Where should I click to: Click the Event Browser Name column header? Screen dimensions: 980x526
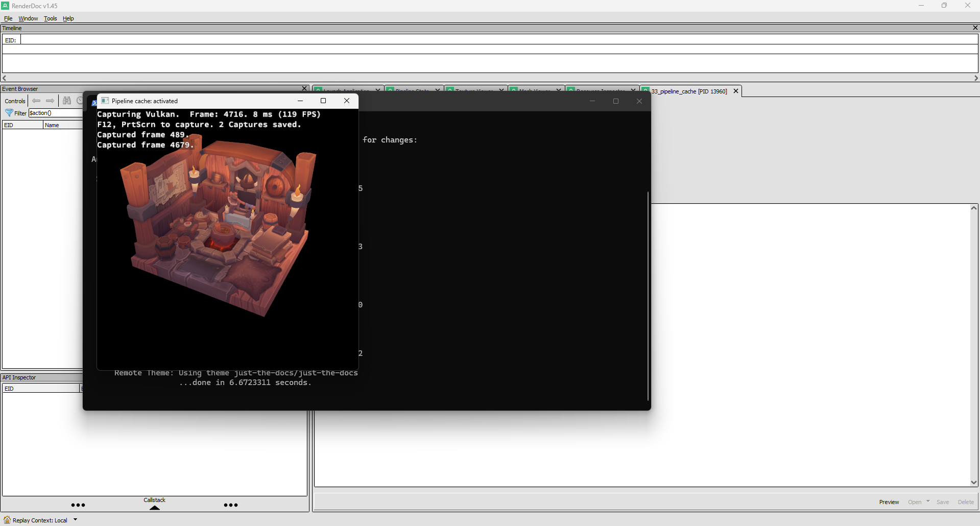[x=63, y=125]
